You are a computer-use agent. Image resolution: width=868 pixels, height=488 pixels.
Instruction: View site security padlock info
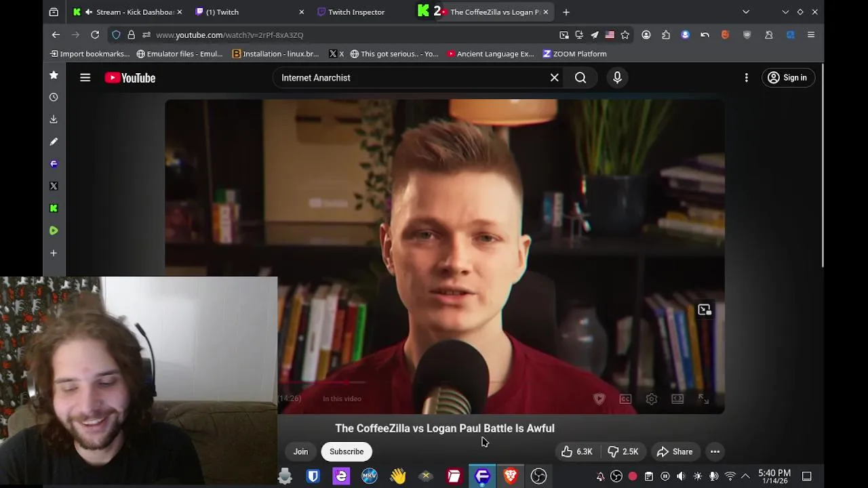(131, 35)
